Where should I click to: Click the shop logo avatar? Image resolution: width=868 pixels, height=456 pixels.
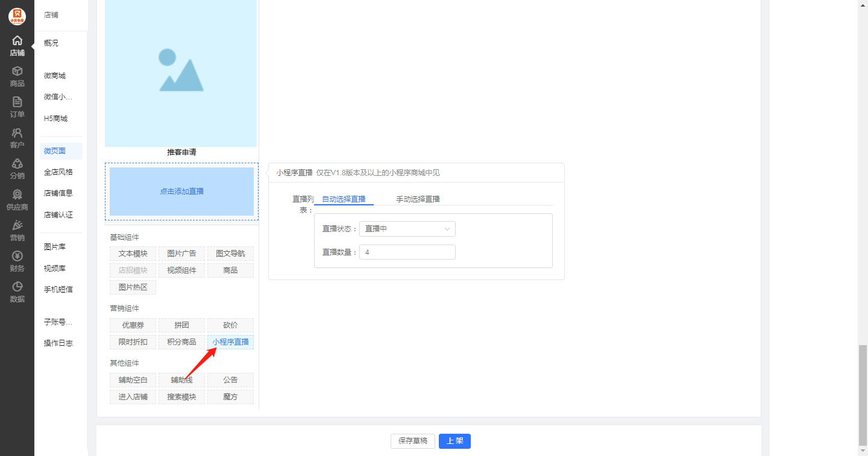click(x=17, y=16)
